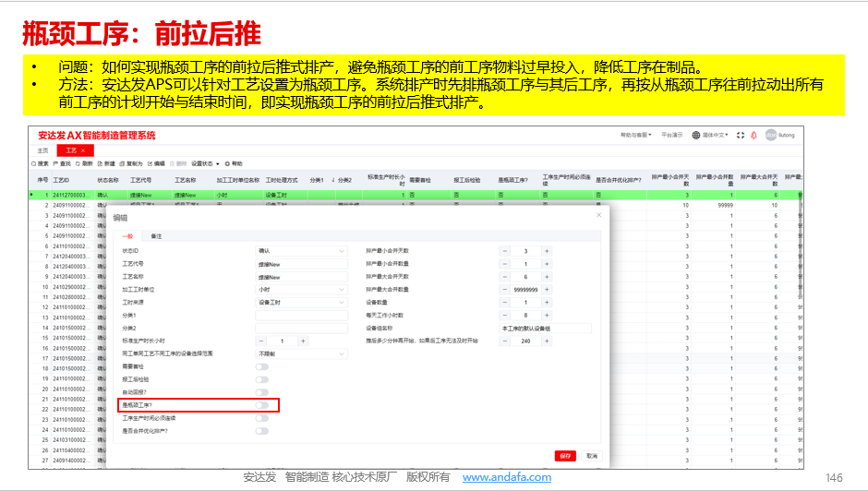
Task: Click the 报工后检验 column header
Action: (x=466, y=181)
